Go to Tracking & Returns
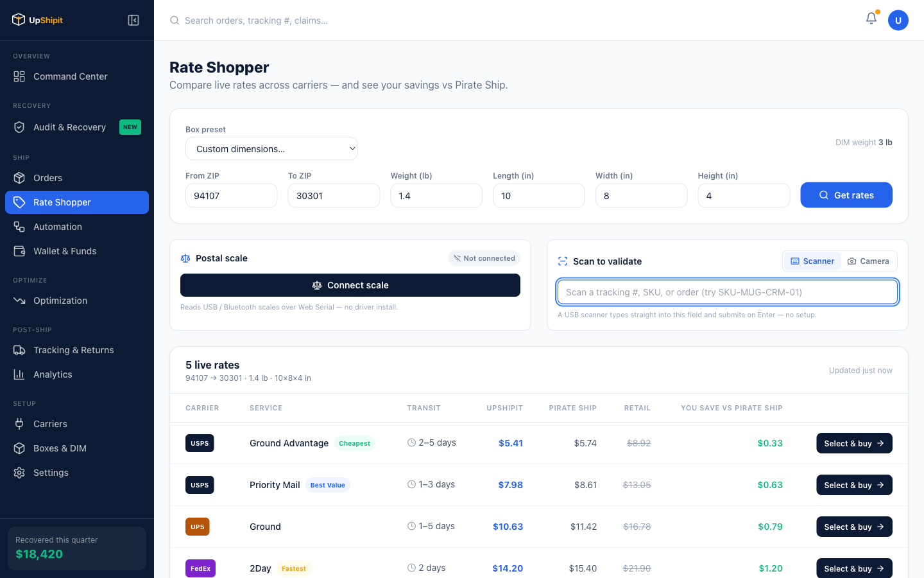Screen dimensions: 924x578 [x=77, y=350]
